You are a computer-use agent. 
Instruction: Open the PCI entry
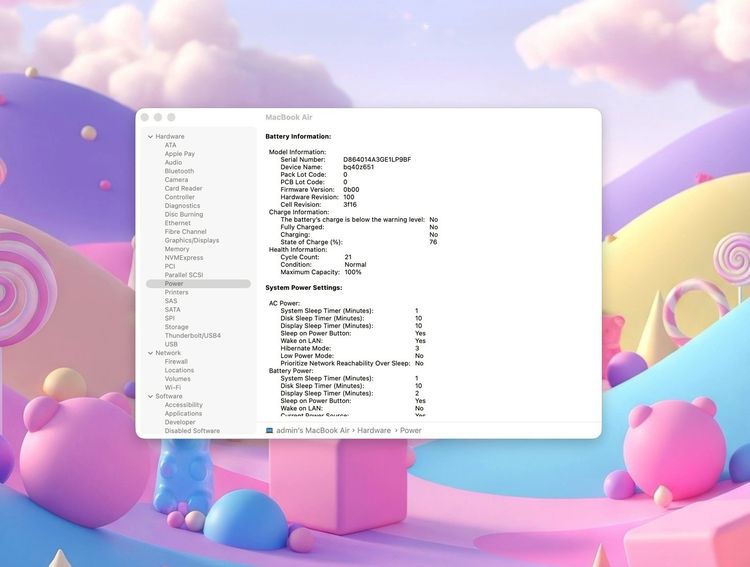[x=170, y=266]
